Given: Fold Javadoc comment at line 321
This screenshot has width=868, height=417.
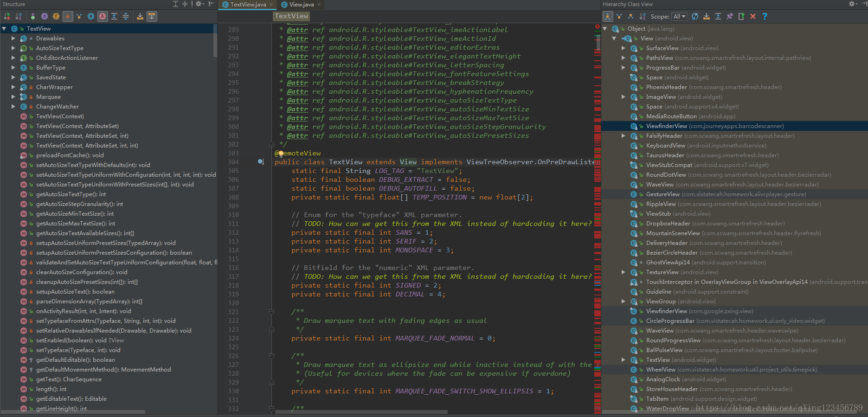Looking at the screenshot, I should pos(271,312).
